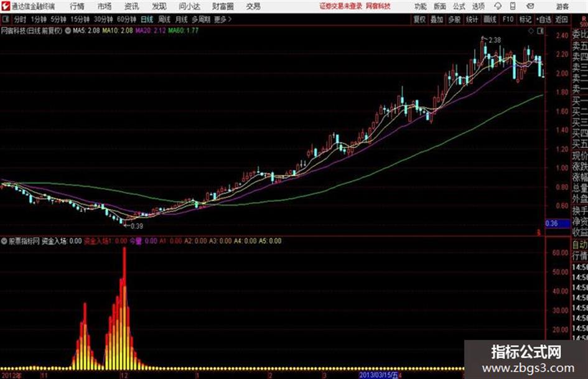Click the 游客 user label
Screen dimensions: 588x379
click(562, 6)
